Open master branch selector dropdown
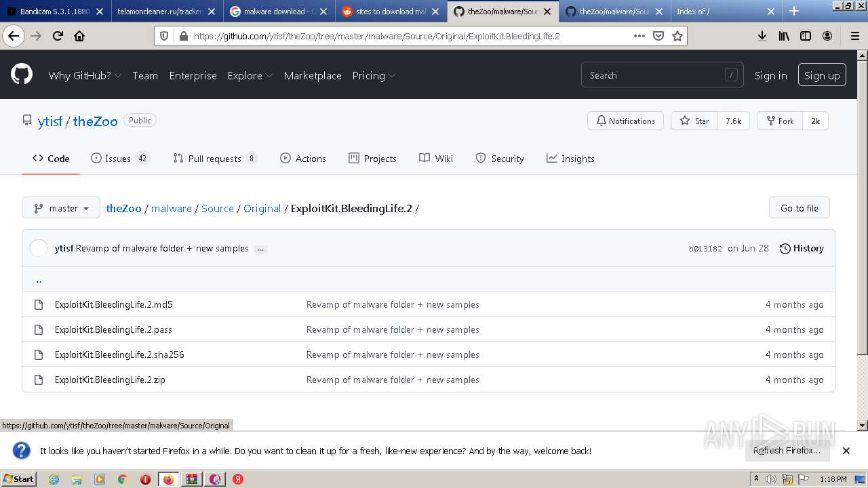This screenshot has width=868, height=488. (61, 208)
